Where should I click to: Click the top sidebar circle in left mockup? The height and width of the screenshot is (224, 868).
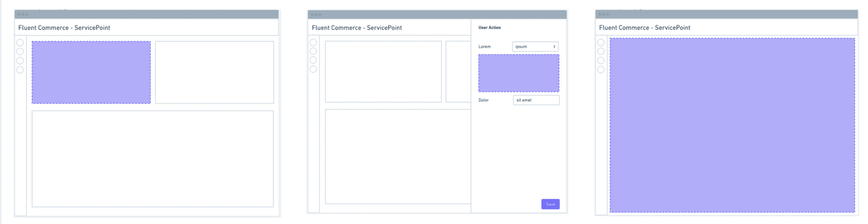(x=20, y=43)
